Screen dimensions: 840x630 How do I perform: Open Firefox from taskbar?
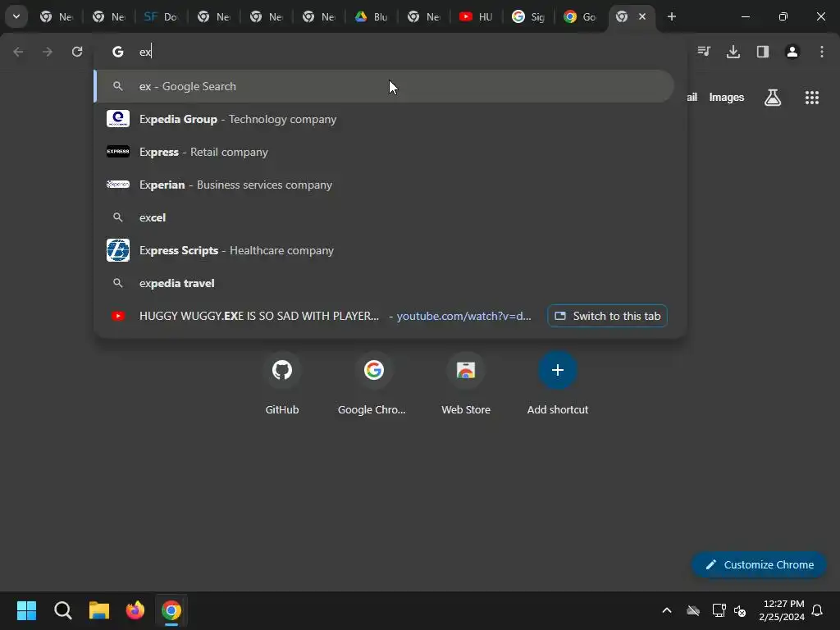click(135, 610)
